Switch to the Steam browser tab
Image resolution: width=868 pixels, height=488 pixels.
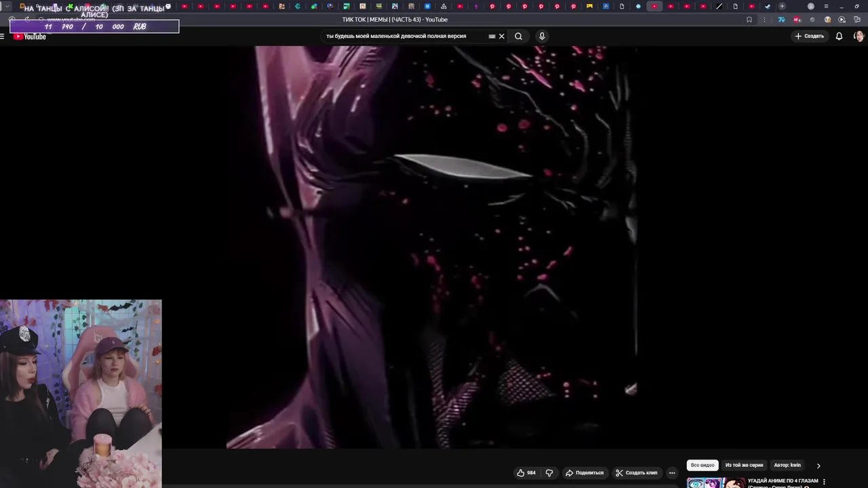click(x=768, y=6)
